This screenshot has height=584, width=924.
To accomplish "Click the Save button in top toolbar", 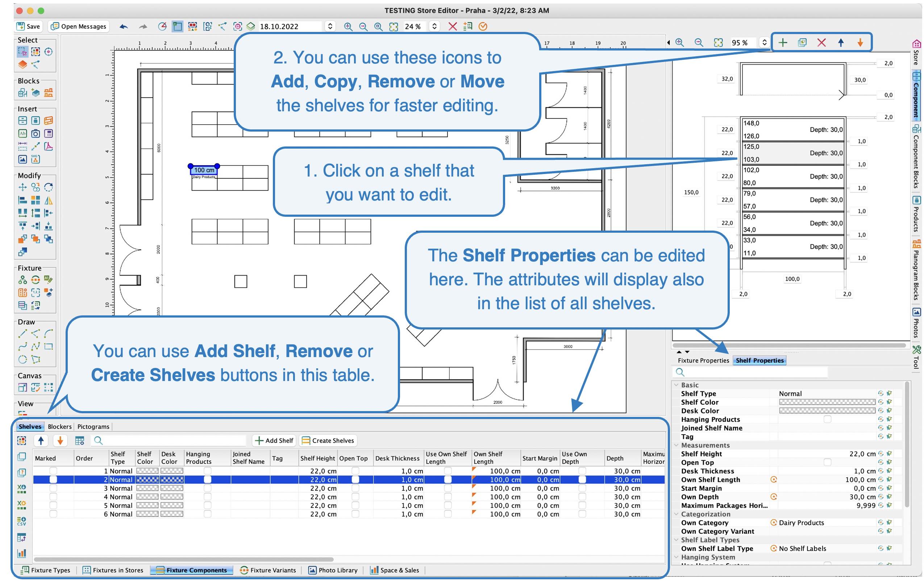I will coord(28,26).
